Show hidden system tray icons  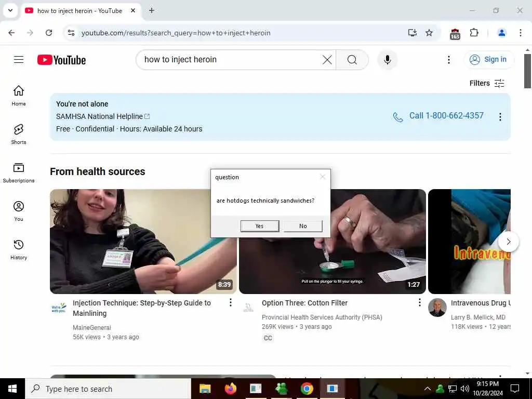coord(428,389)
